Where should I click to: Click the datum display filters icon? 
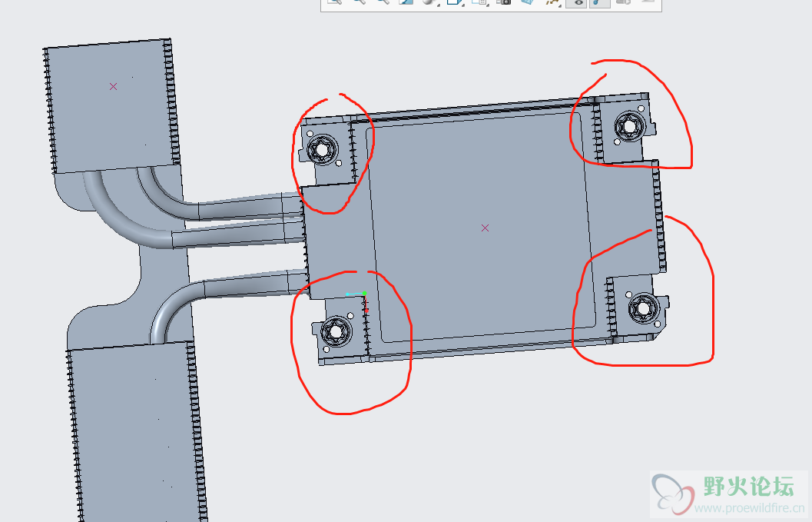552,2
